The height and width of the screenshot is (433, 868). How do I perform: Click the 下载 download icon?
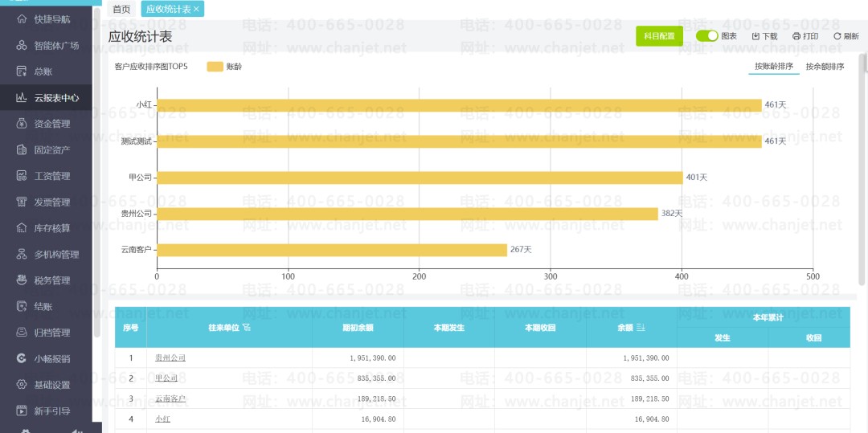point(755,36)
